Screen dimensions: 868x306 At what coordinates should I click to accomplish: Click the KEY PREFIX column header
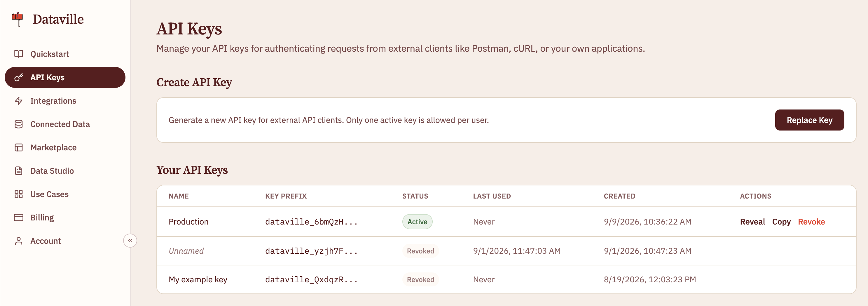click(x=286, y=196)
